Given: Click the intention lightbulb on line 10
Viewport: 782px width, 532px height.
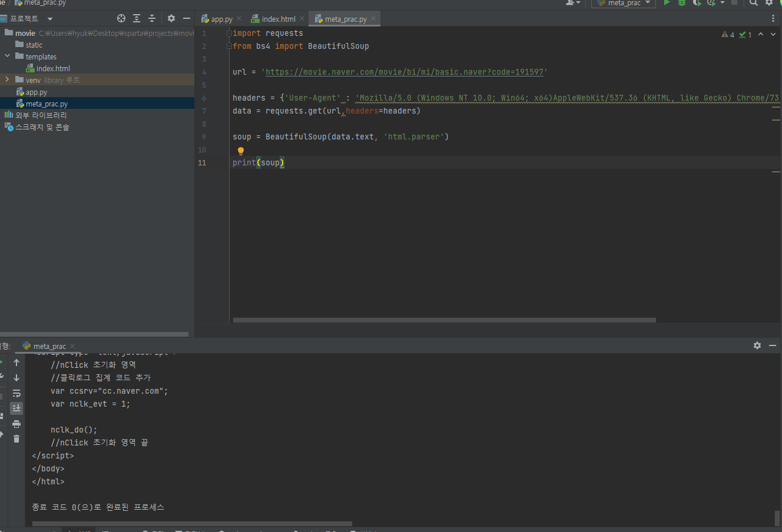Looking at the screenshot, I should pos(240,151).
